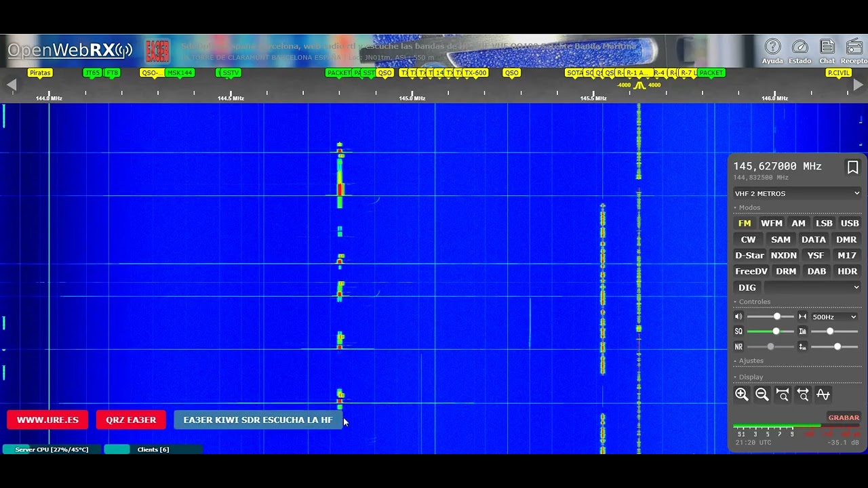The height and width of the screenshot is (488, 868).
Task: Enable DMR digital mode
Action: [x=846, y=240]
